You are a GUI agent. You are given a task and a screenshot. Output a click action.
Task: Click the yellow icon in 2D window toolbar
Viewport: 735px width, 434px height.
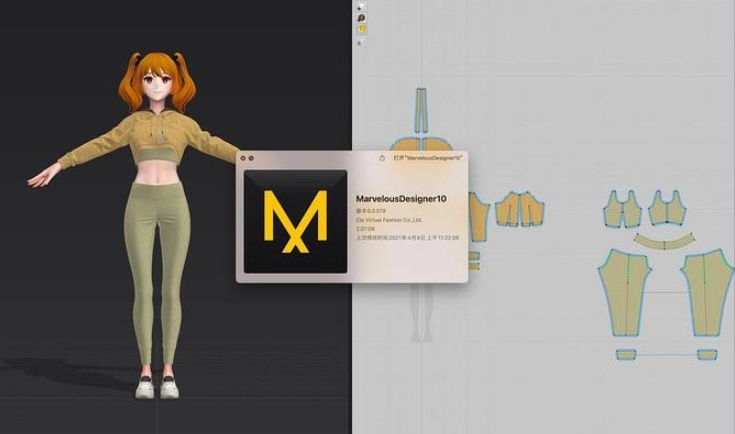[361, 29]
